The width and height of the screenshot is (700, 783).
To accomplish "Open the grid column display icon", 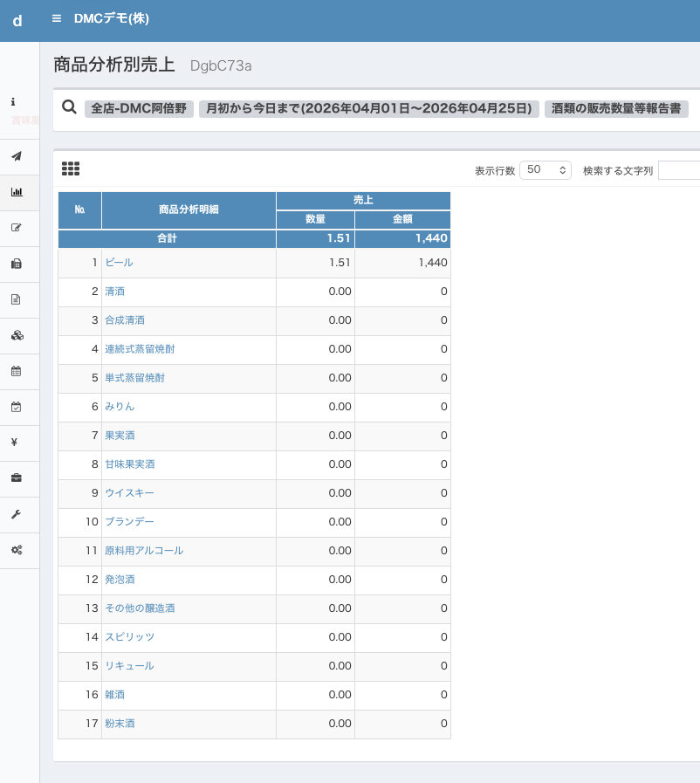I will click(x=71, y=168).
